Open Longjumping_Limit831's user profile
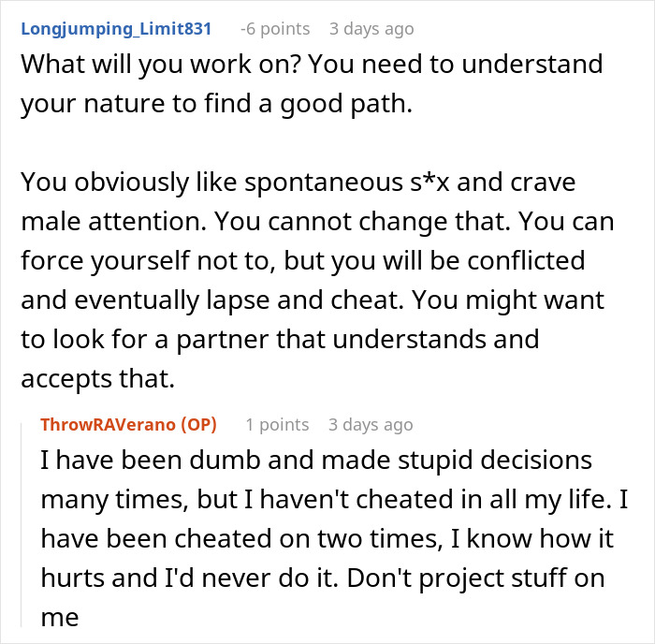Image resolution: width=655 pixels, height=644 pixels. [x=116, y=29]
